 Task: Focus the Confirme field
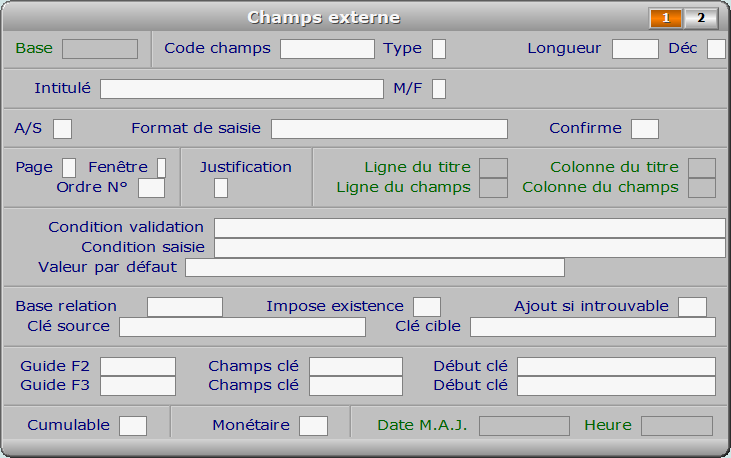coord(645,129)
